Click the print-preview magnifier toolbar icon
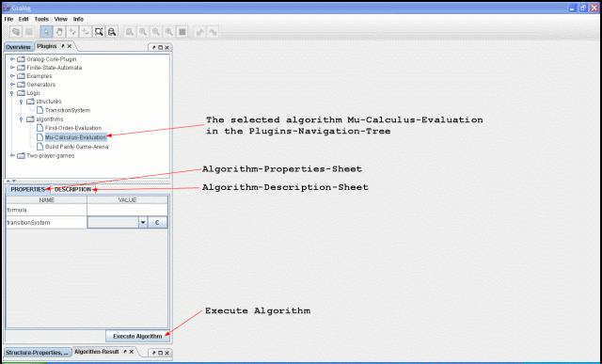Image resolution: width=602 pixels, height=364 pixels. click(112, 32)
